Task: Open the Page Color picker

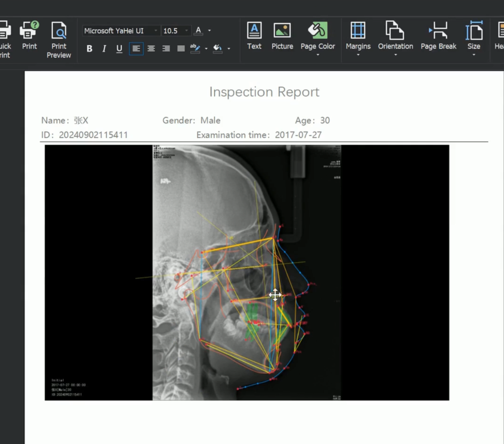Action: [317, 38]
